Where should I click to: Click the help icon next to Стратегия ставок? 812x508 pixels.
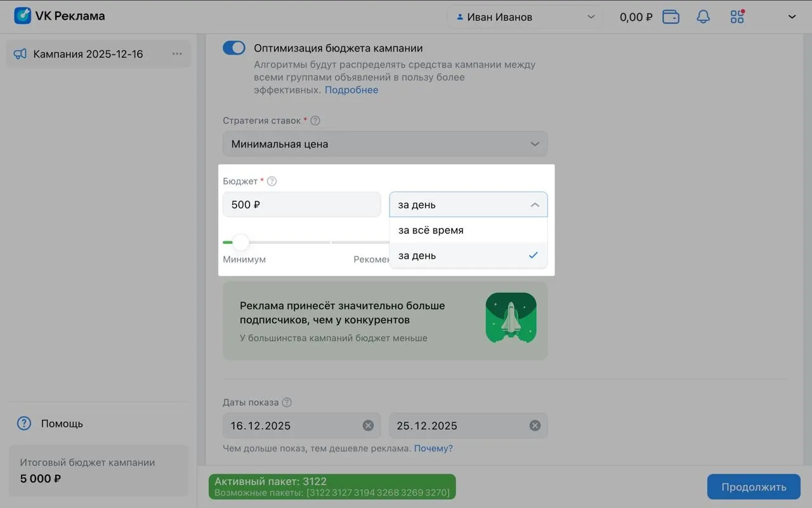[315, 121]
